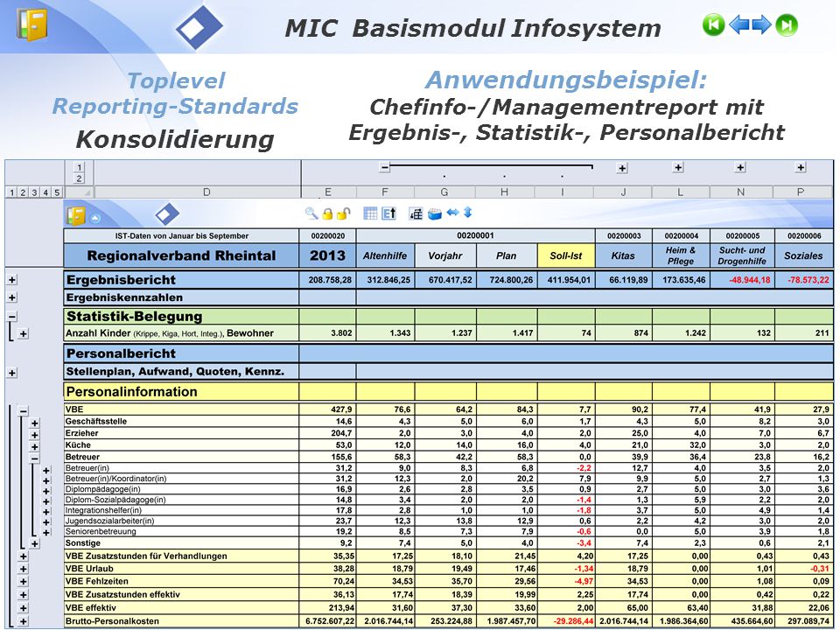
Task: Click the select-all corner cell
Action: [79, 192]
